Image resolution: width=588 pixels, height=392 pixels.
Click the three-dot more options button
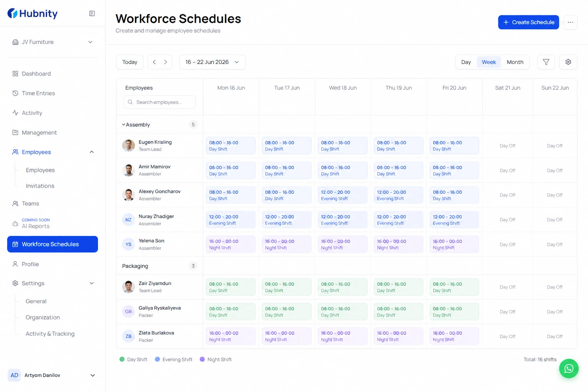pos(570,22)
